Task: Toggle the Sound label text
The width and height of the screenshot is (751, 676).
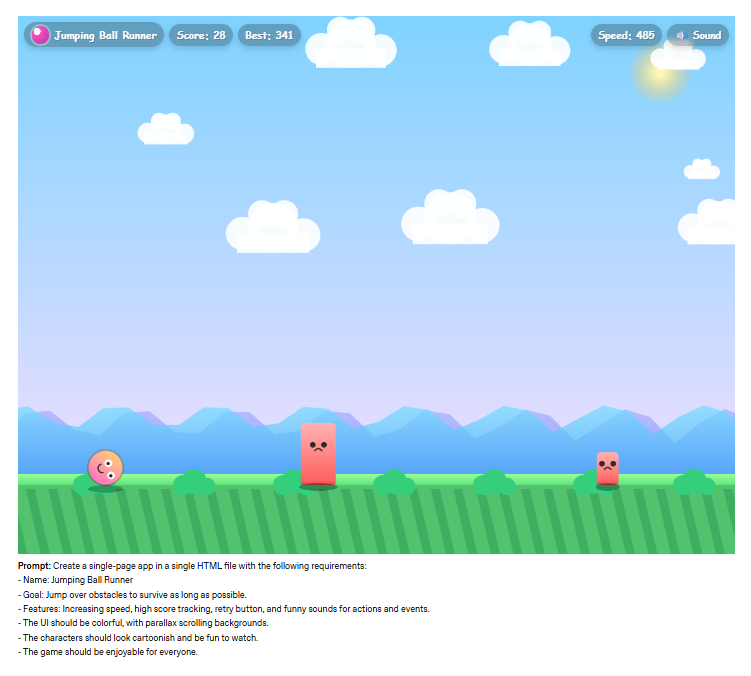Action: tap(706, 35)
